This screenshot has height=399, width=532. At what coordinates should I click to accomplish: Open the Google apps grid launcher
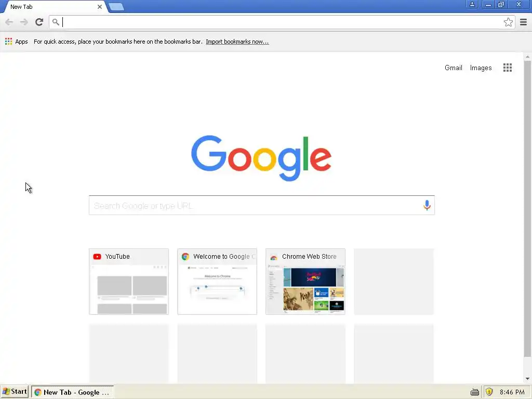pos(507,68)
